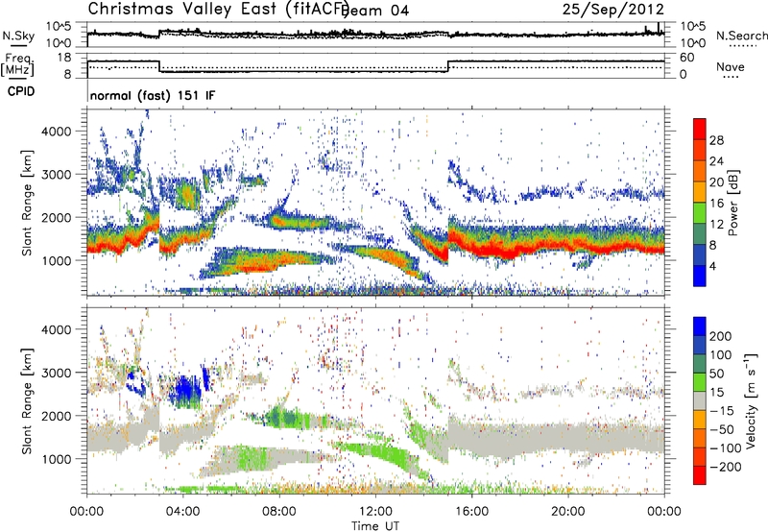Image resolution: width=768 pixels, height=532 pixels.
Task: Click the blue high-velocity patch near 04:00
Action: point(184,391)
